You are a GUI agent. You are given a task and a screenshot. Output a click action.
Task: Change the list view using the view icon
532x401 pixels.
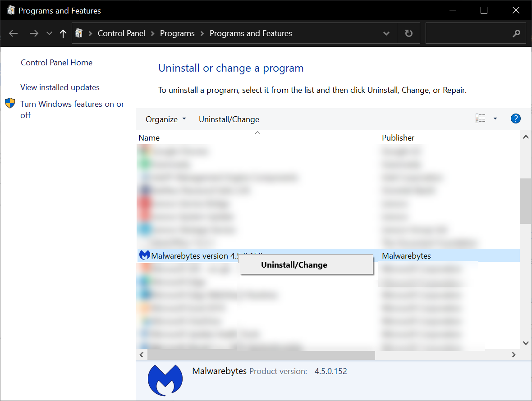pos(480,118)
